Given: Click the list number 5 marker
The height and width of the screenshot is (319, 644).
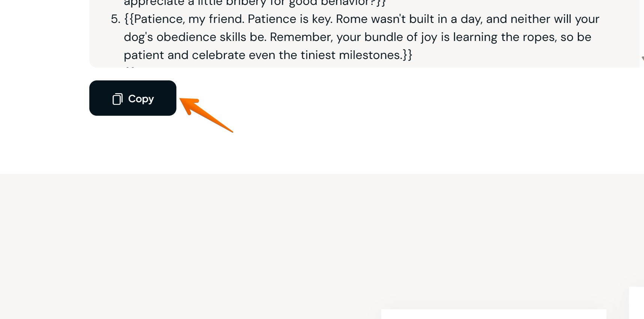Looking at the screenshot, I should click(115, 19).
